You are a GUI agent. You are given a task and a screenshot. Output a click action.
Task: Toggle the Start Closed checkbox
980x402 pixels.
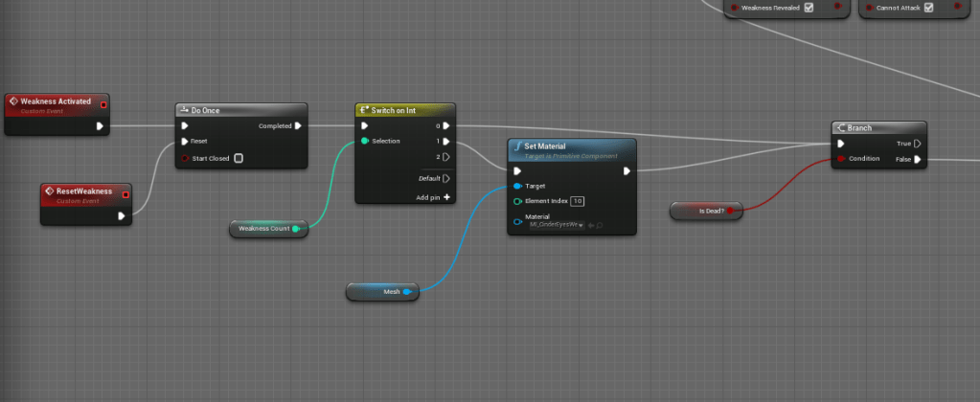point(239,158)
